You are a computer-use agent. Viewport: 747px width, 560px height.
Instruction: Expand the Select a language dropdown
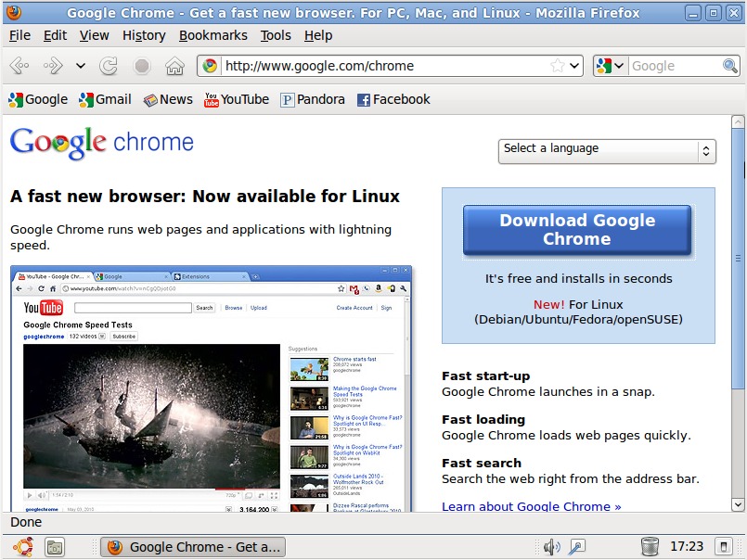607,151
